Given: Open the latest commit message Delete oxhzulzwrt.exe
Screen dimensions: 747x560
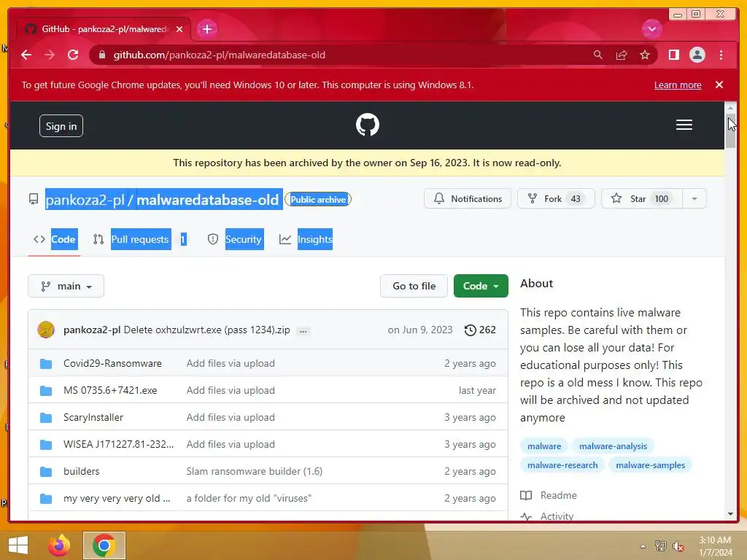Looking at the screenshot, I should tap(206, 330).
